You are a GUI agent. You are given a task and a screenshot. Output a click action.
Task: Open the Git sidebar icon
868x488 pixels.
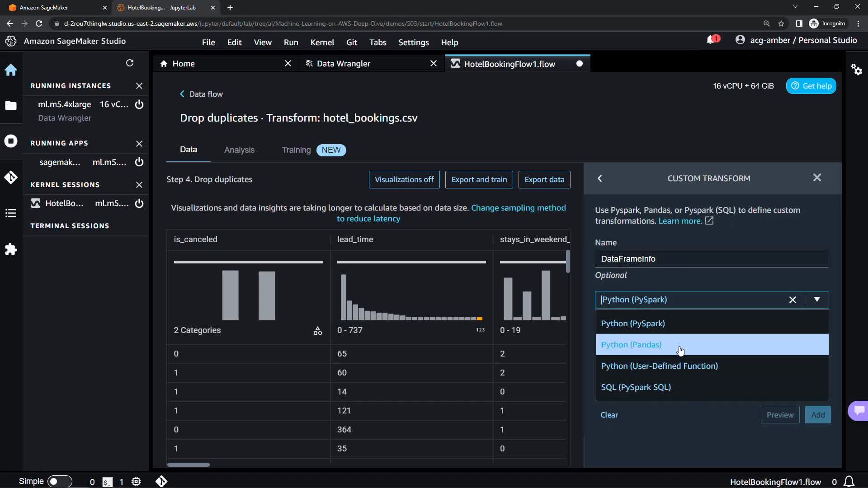[x=11, y=177]
